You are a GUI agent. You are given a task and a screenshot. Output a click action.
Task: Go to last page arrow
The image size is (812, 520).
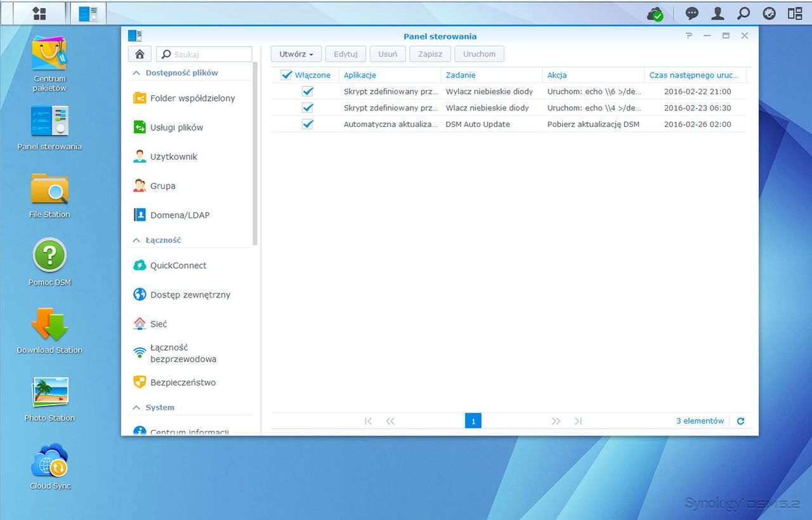click(578, 421)
